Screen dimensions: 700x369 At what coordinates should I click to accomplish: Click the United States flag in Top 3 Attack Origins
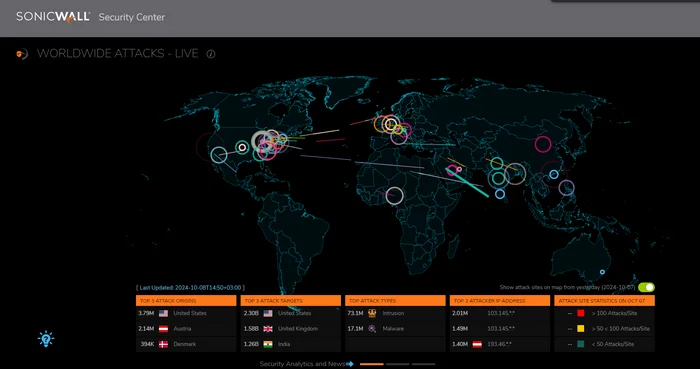coord(163,313)
